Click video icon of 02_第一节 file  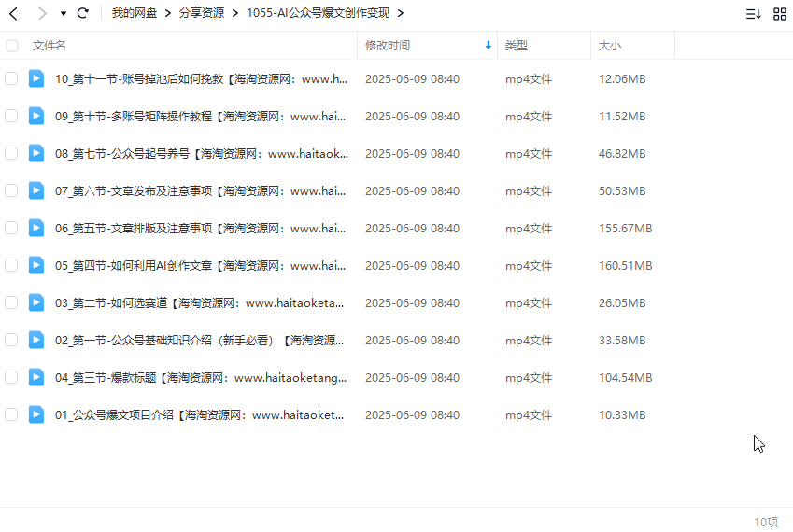[x=36, y=340]
